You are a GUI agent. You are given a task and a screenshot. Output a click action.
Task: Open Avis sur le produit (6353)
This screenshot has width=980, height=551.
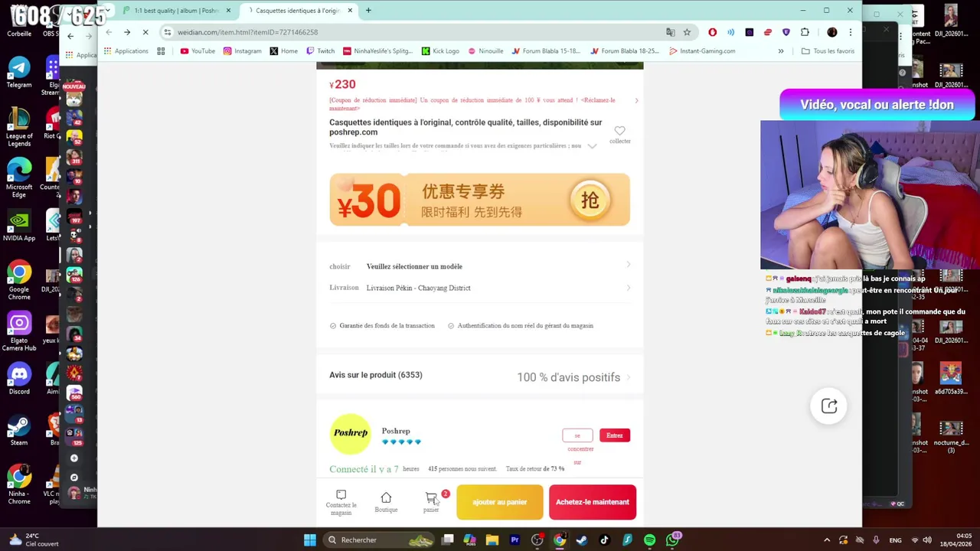coord(376,375)
